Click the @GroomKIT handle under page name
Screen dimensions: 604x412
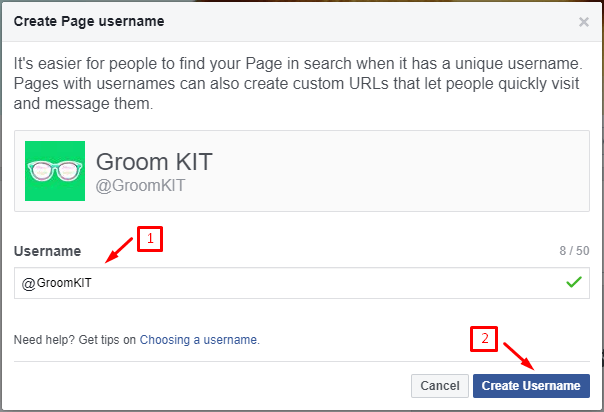tap(141, 186)
